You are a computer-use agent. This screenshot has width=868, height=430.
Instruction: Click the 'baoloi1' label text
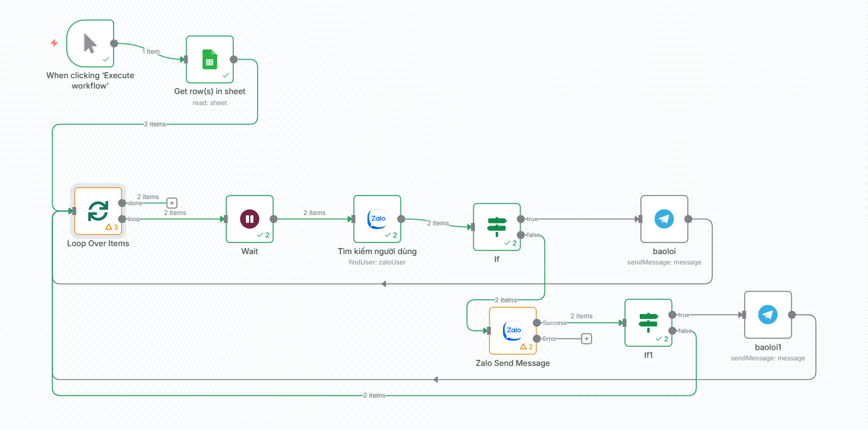[768, 347]
